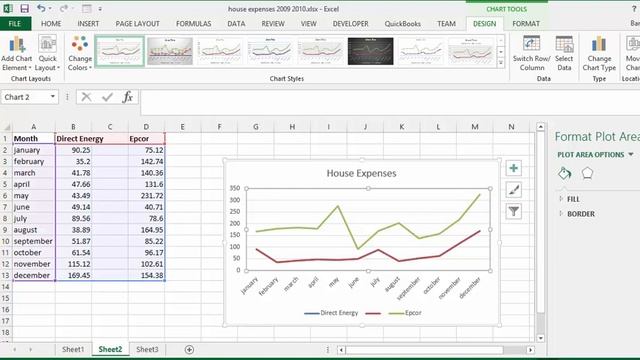
Task: Open the Help question mark
Action: point(634,9)
